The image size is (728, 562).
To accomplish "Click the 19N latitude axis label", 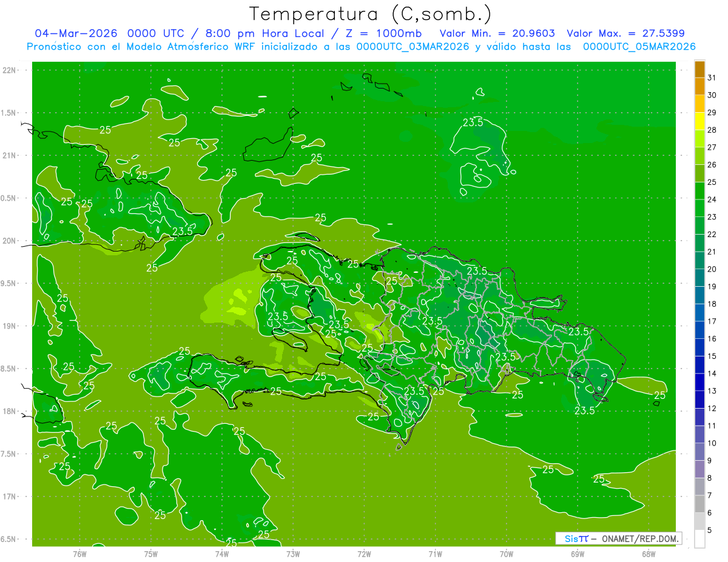I will coord(9,326).
